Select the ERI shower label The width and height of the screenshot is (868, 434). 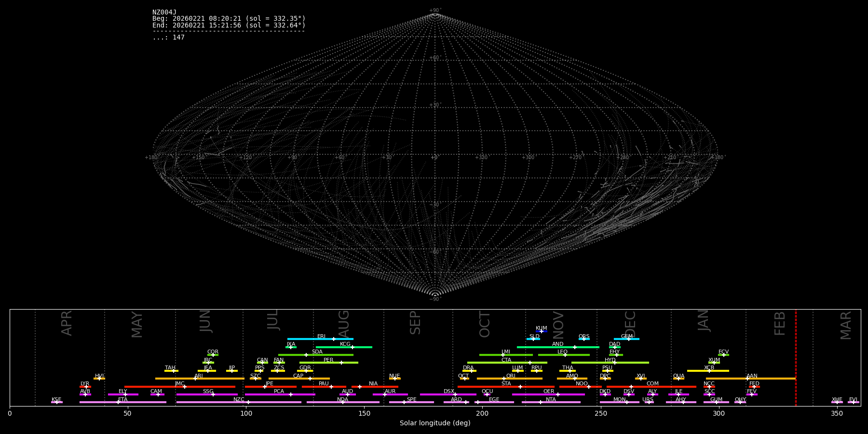point(322,336)
